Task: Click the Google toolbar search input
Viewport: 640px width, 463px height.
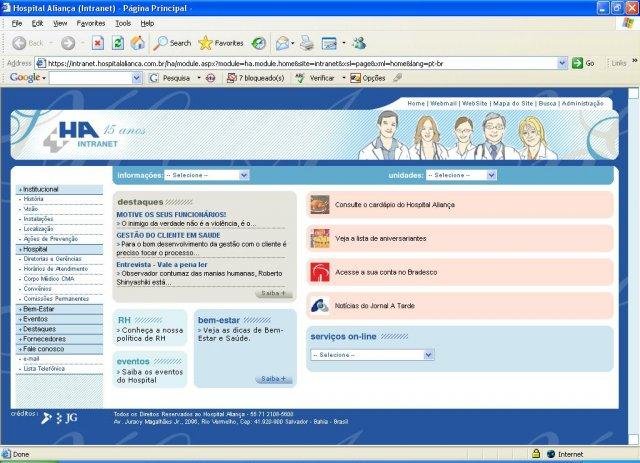Action: click(x=91, y=78)
